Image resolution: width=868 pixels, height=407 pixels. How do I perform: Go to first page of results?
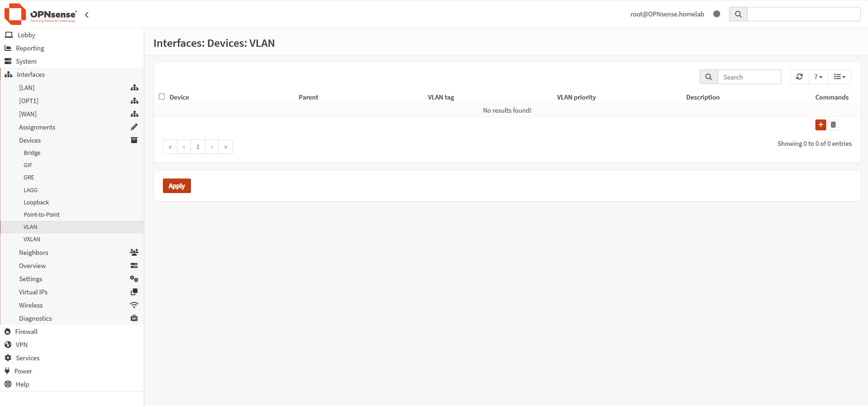point(170,147)
